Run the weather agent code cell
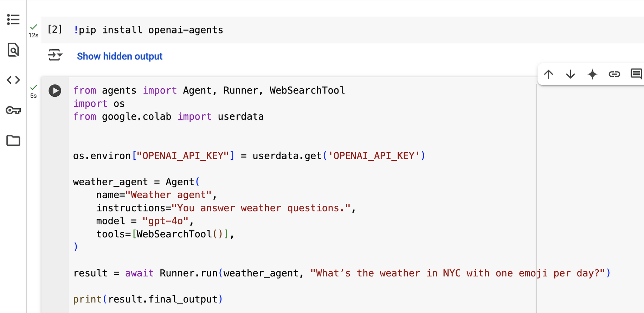The width and height of the screenshot is (644, 313). point(55,91)
